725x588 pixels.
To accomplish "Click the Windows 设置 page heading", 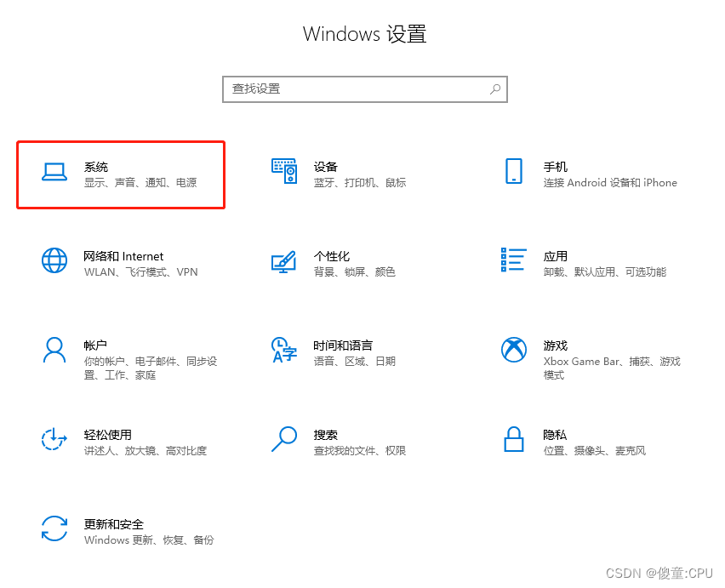I will (365, 34).
